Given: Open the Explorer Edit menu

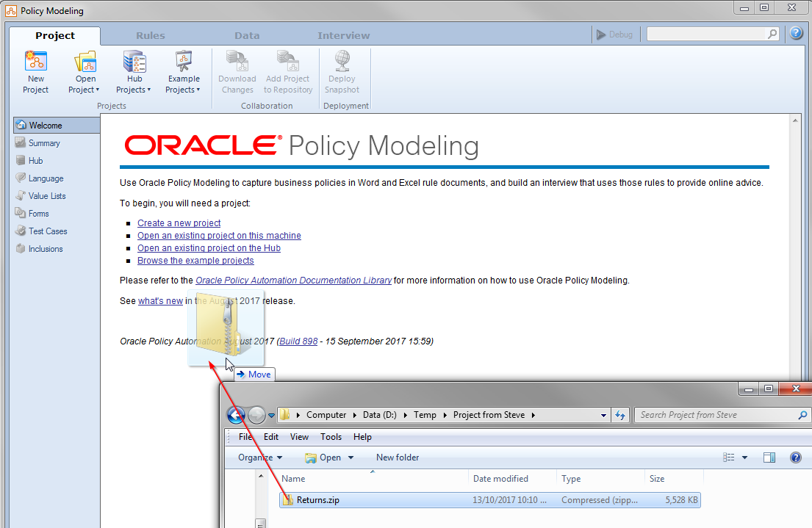Looking at the screenshot, I should coord(271,437).
